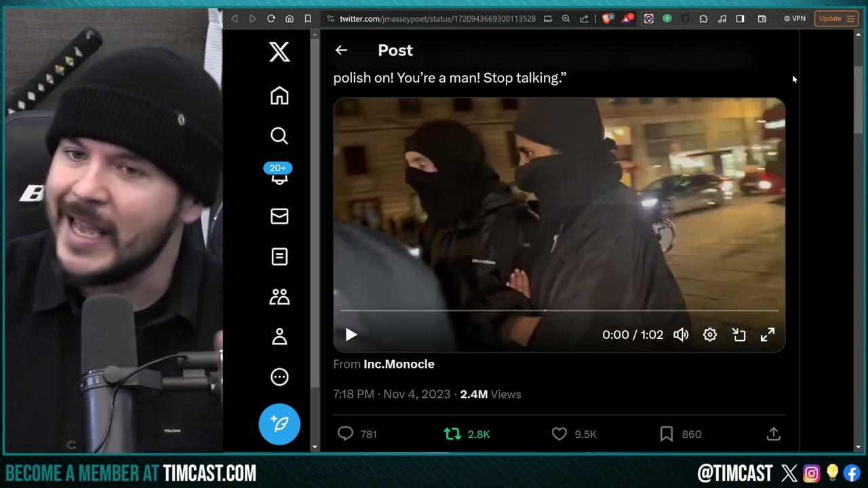Click the address bar showing the twitter.com URL
868x488 pixels.
pos(437,19)
